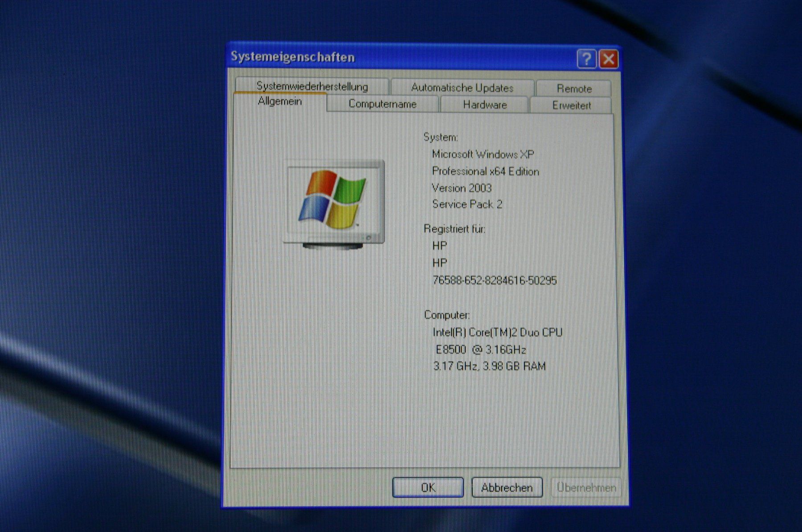802x532 pixels.
Task: Click the greyed-out Übernehmen button
Action: 586,488
